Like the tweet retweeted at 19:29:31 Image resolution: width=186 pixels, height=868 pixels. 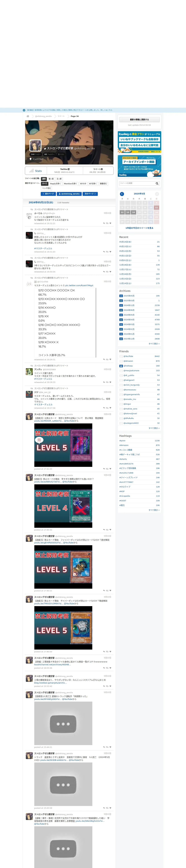coord(110,359)
